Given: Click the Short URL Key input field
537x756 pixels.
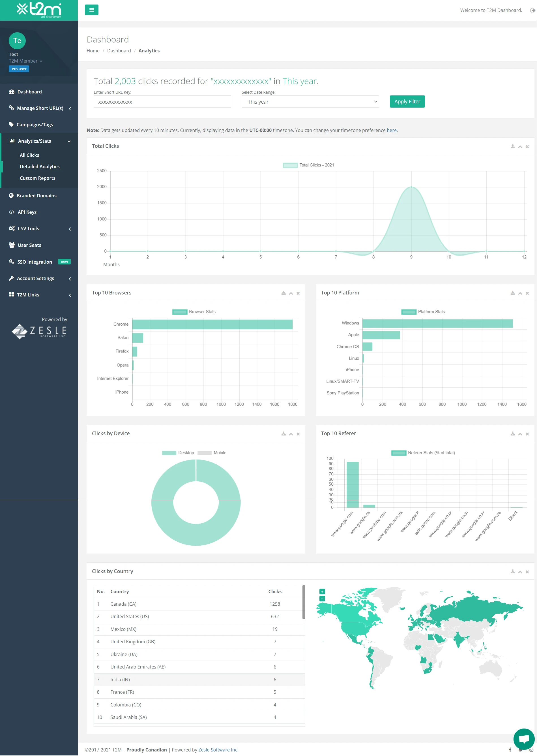Looking at the screenshot, I should coord(162,102).
